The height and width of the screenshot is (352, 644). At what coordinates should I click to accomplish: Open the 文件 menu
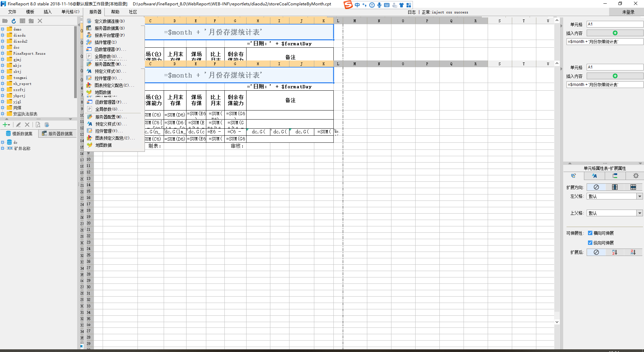tap(12, 12)
